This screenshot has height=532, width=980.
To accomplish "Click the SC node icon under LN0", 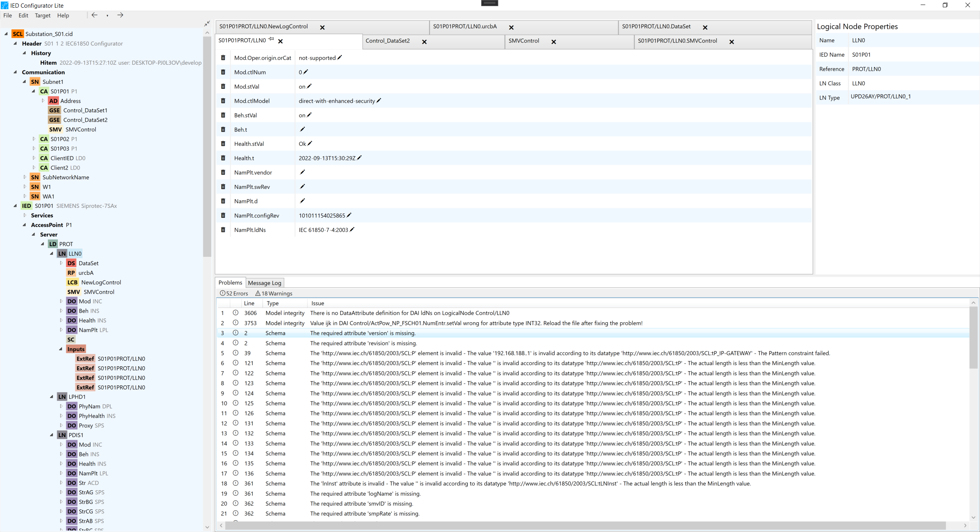I will (71, 339).
